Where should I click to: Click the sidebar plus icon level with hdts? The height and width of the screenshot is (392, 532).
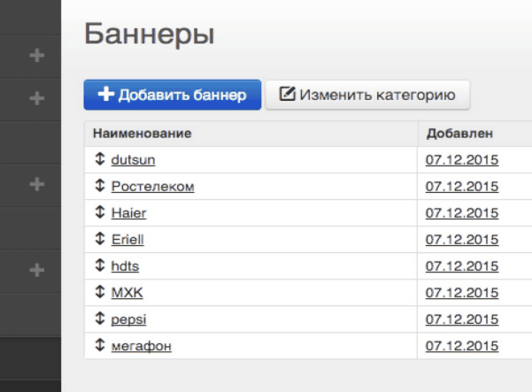tap(37, 270)
